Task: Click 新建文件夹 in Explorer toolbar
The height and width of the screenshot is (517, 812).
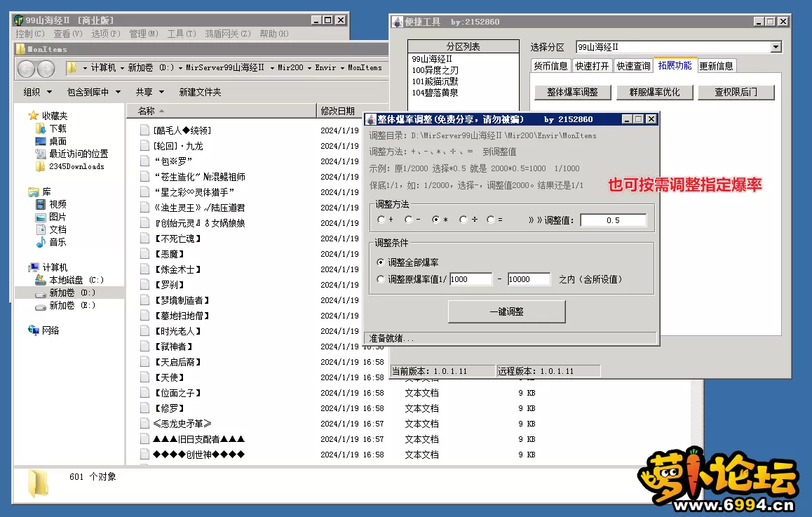Action: click(x=200, y=92)
